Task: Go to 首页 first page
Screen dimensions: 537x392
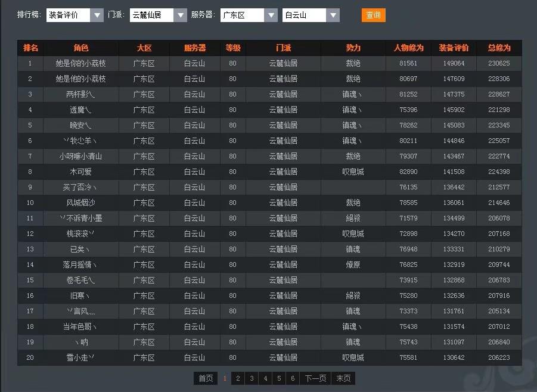Action: point(206,378)
